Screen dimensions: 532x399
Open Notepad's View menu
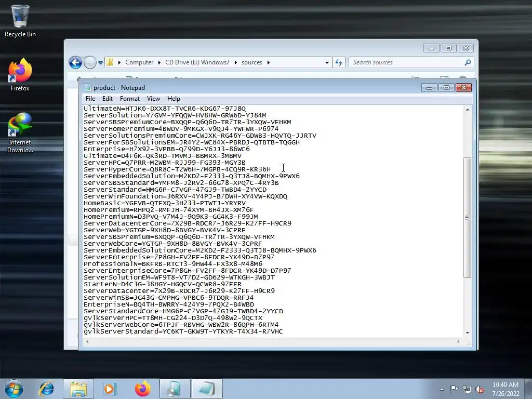[153, 99]
